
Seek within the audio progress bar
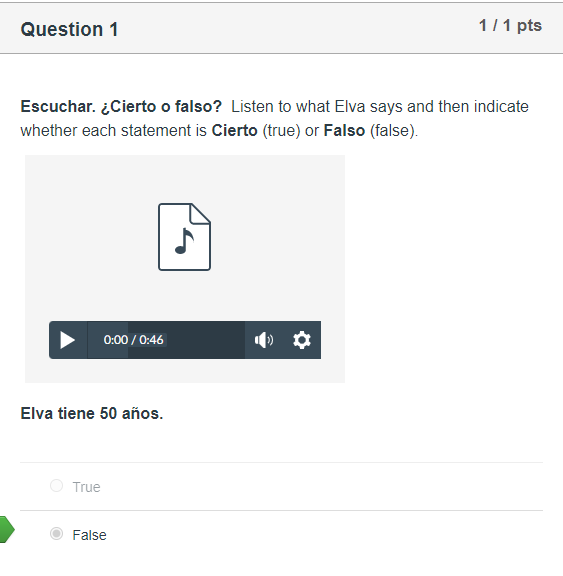[x=166, y=340]
